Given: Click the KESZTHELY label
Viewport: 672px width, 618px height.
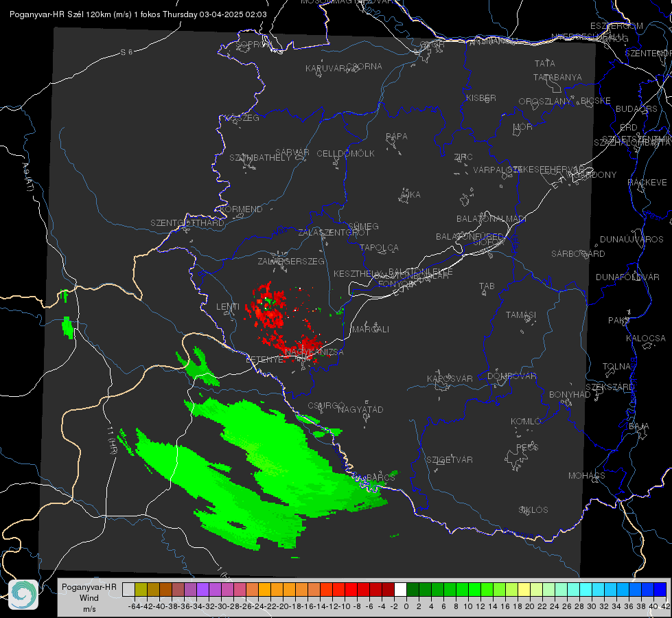Looking at the screenshot, I should pyautogui.click(x=357, y=273).
